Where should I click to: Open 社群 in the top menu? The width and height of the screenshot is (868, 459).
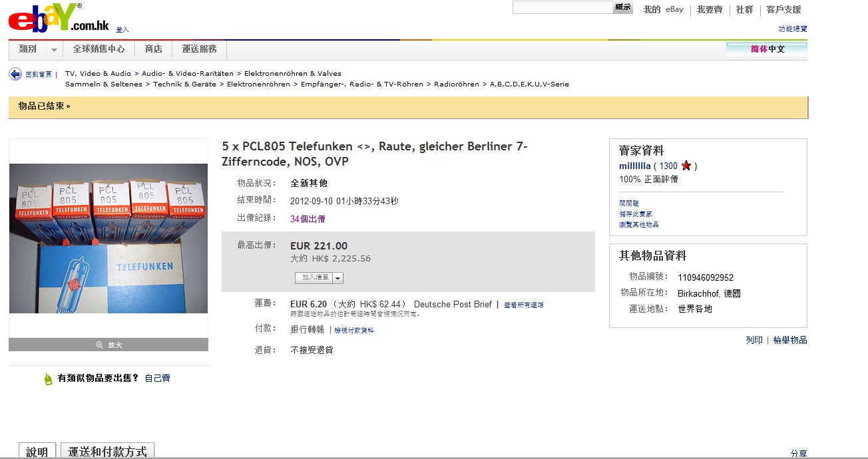745,9
